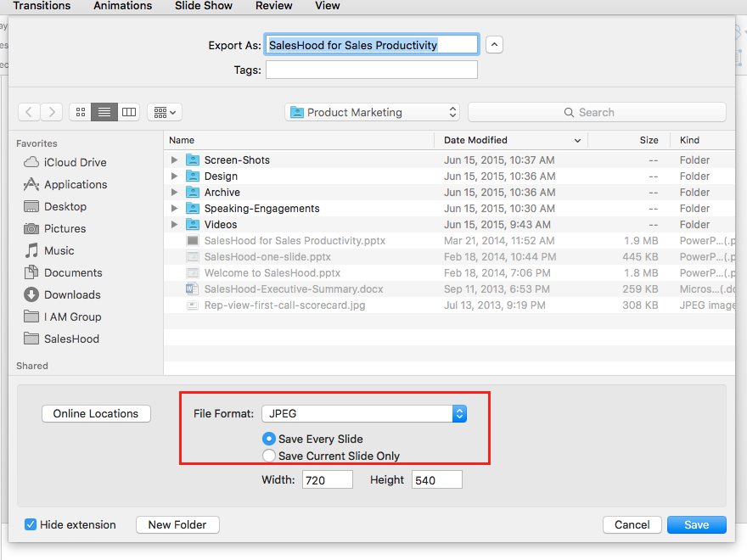Click the Welcome to SalesHood.pptx file icon
Screen dimensions: 747x560
pyautogui.click(x=193, y=273)
